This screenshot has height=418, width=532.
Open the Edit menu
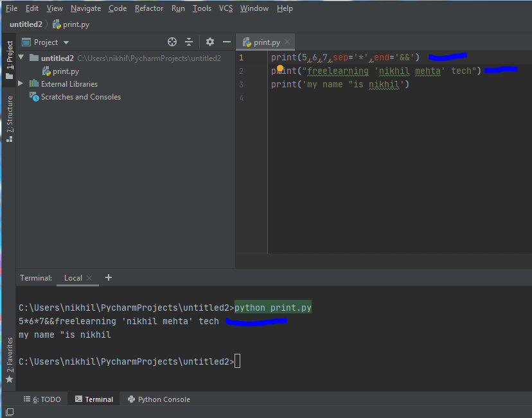coord(32,8)
